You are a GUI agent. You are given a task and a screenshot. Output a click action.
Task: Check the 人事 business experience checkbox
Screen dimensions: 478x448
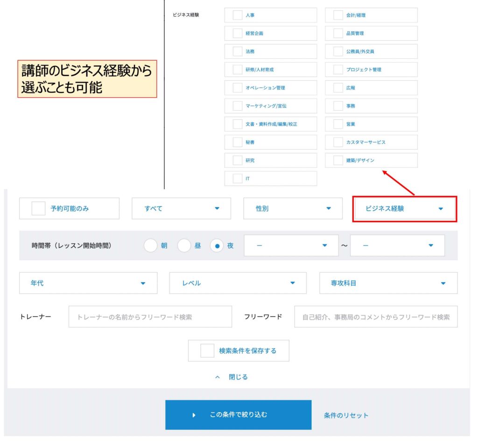237,15
